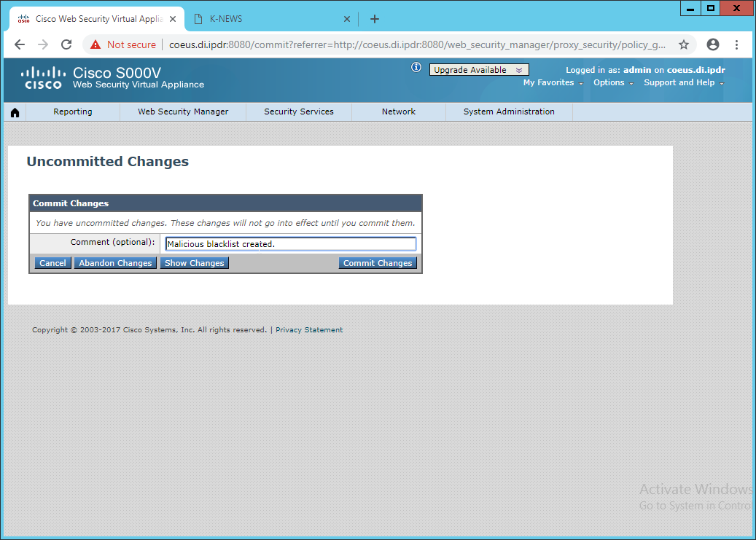Open the Security Services menu
The height and width of the screenshot is (540, 756).
(299, 111)
